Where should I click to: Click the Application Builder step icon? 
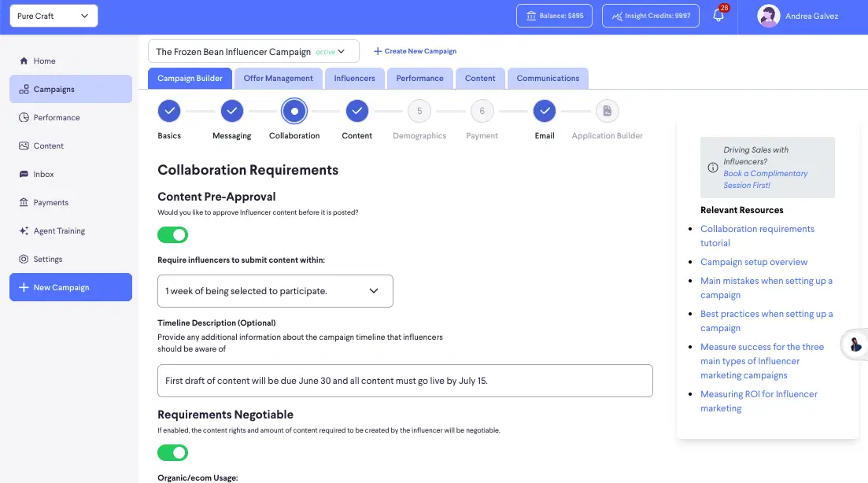(608, 111)
